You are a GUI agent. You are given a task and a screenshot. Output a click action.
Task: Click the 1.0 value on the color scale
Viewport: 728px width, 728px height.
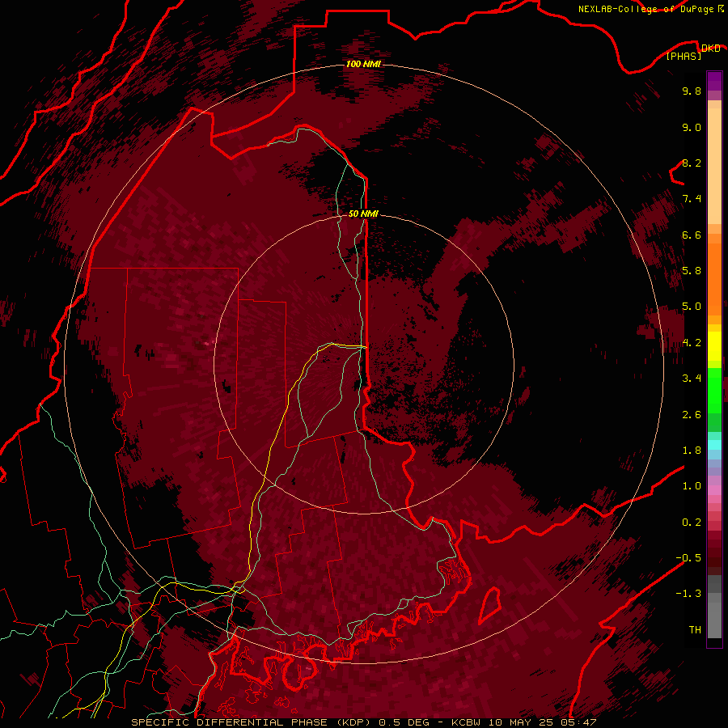(692, 486)
